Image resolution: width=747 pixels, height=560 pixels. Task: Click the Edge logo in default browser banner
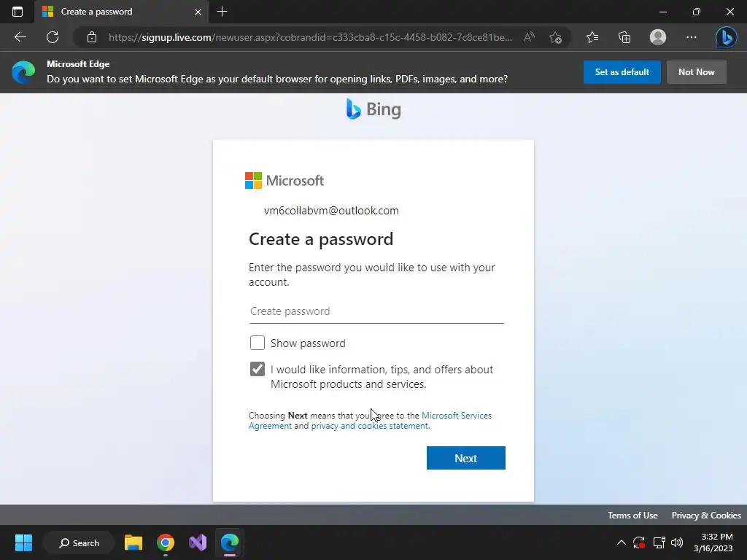(x=23, y=72)
